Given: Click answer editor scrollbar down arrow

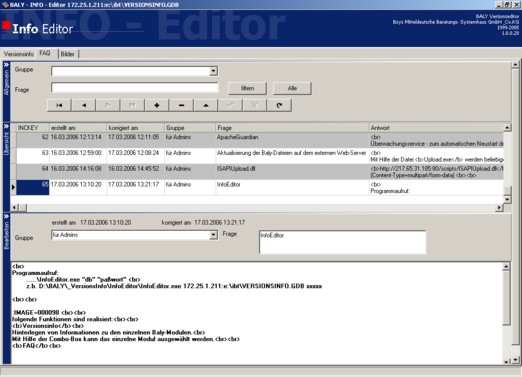Looking at the screenshot, I should click(x=506, y=361).
